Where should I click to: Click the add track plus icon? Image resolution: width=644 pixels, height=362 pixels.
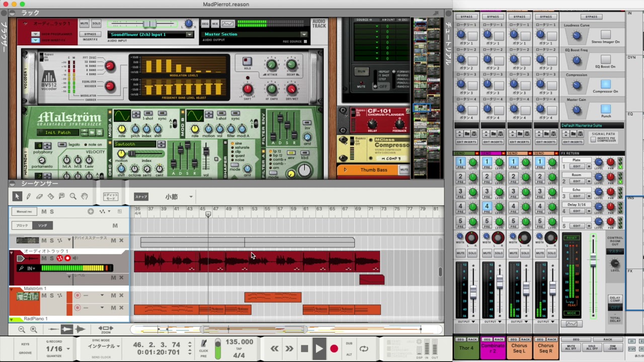click(91, 212)
